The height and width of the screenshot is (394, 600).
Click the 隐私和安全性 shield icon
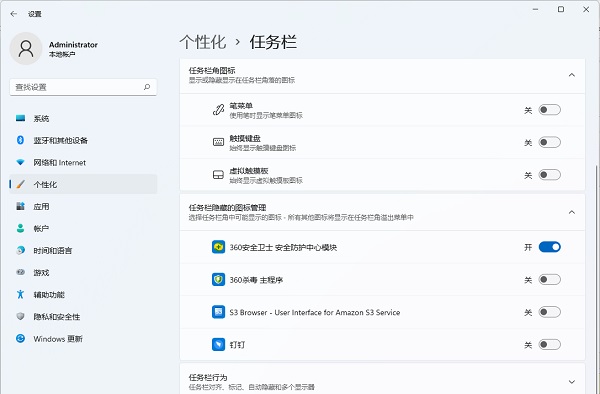21,316
